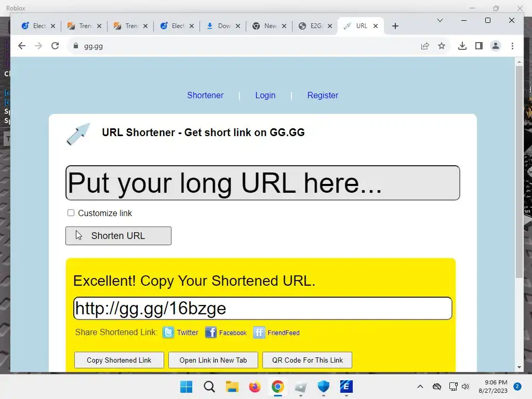Image resolution: width=532 pixels, height=399 pixels.
Task: Click the browser forward arrow
Action: click(x=38, y=46)
